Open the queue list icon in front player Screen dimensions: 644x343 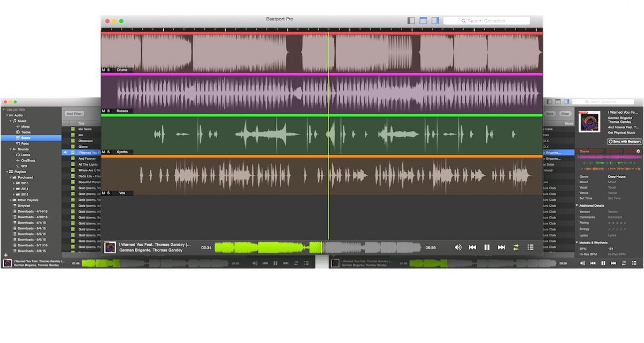(531, 247)
